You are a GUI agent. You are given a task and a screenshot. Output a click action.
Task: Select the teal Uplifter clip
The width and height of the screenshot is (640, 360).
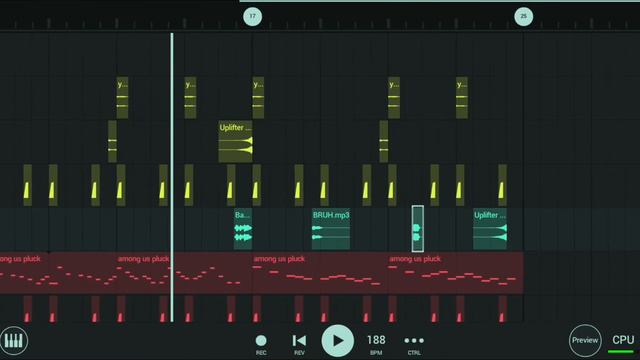point(490,229)
